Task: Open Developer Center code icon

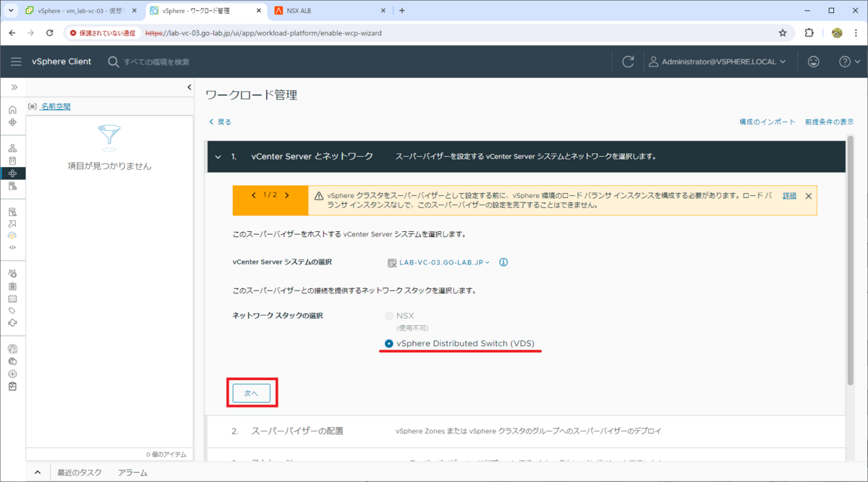Action: point(12,247)
